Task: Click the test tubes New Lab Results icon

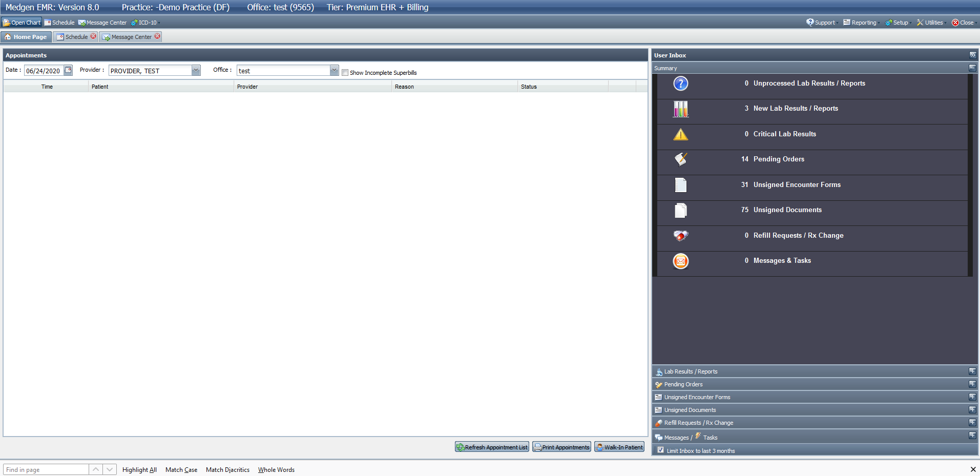Action: (680, 109)
